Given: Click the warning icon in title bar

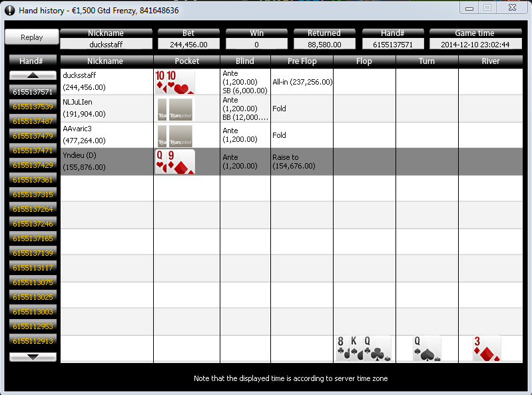Looking at the screenshot, I should pyautogui.click(x=9, y=11).
